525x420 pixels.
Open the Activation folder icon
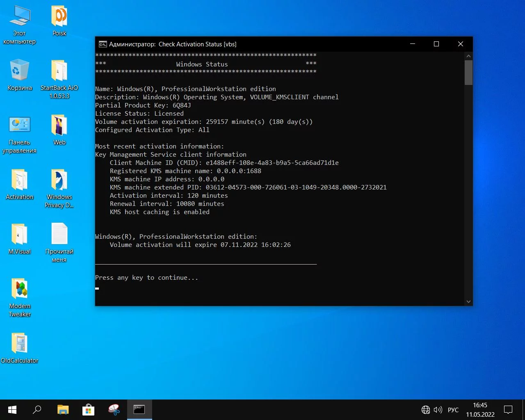pos(19,180)
